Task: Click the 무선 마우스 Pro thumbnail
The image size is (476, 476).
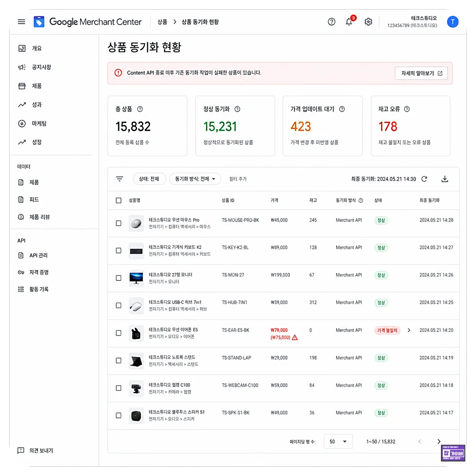Action: 136,223
